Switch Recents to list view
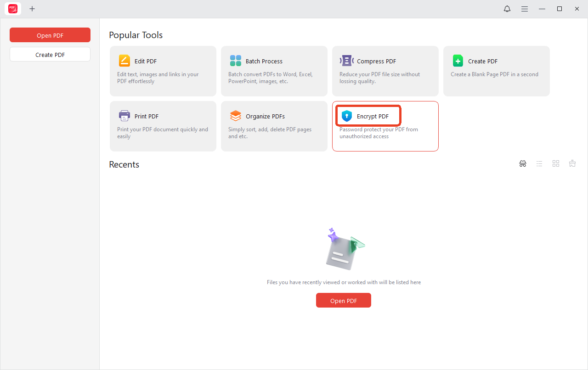The height and width of the screenshot is (370, 588). click(x=539, y=164)
